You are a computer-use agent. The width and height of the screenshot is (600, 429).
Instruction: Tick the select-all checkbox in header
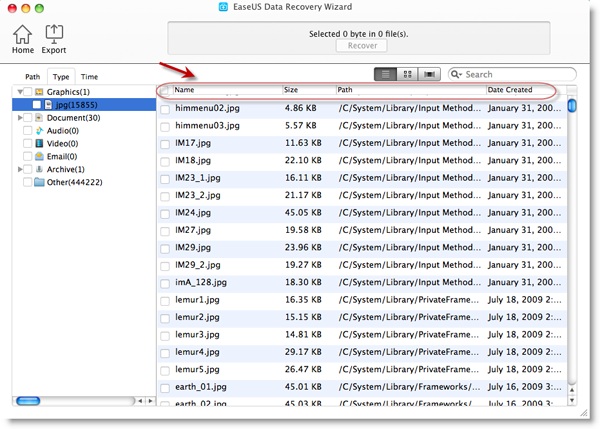[x=165, y=90]
